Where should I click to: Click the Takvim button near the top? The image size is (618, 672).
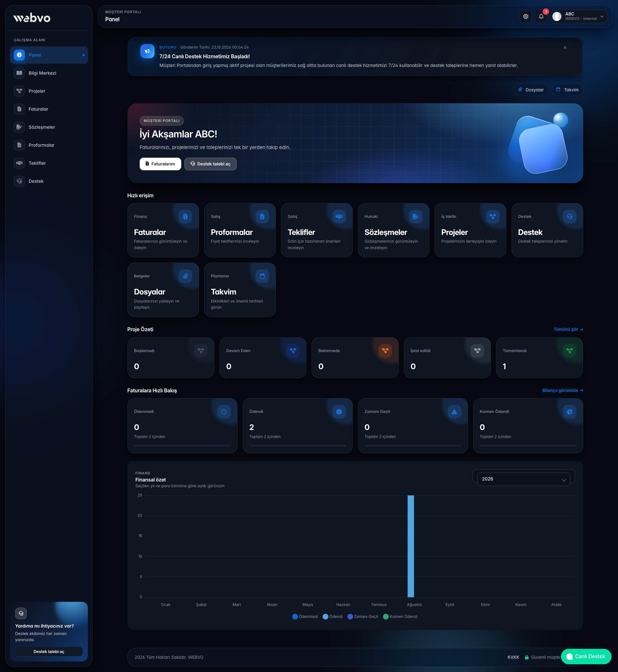(567, 90)
